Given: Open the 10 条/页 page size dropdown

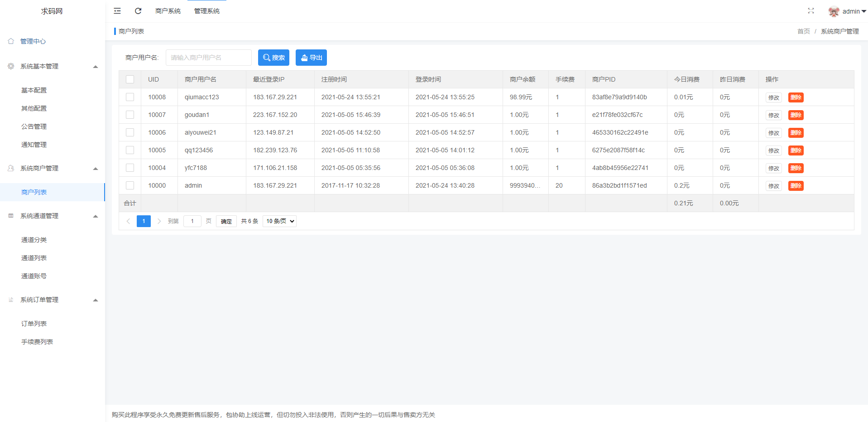Looking at the screenshot, I should [x=279, y=221].
